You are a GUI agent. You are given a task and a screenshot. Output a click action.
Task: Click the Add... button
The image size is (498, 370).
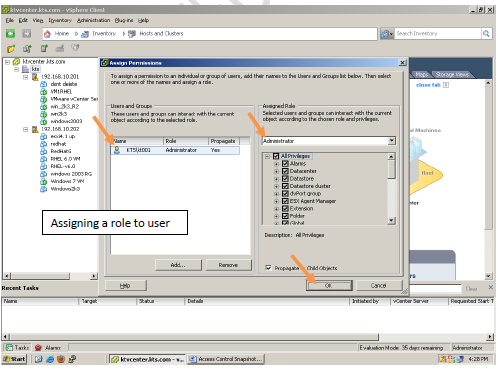tap(178, 265)
